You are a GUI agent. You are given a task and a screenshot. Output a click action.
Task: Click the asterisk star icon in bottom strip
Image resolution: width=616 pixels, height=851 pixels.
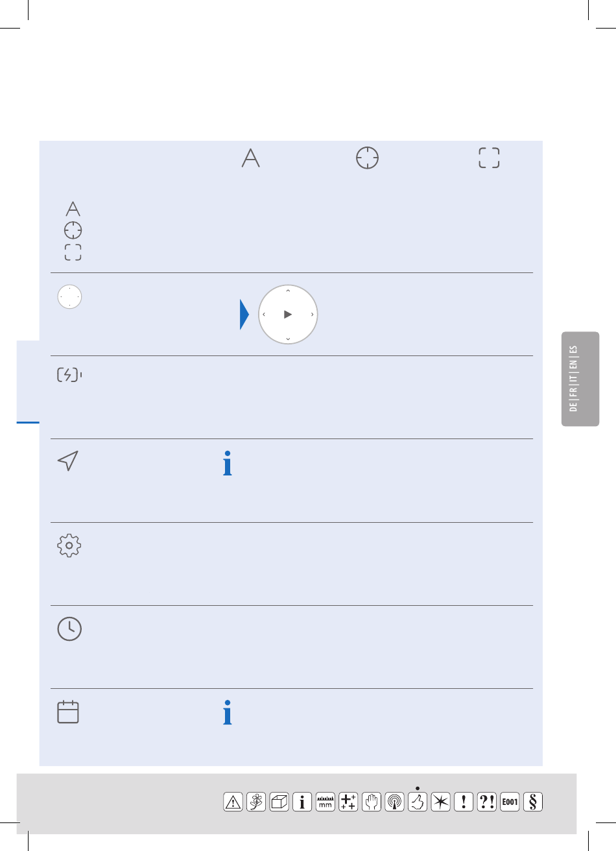[440, 802]
